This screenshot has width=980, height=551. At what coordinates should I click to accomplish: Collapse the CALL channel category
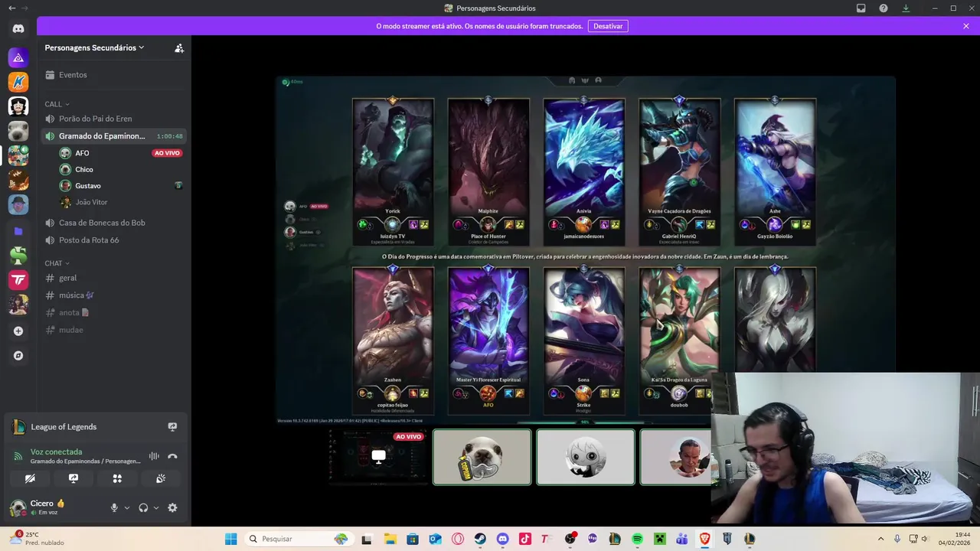(57, 104)
